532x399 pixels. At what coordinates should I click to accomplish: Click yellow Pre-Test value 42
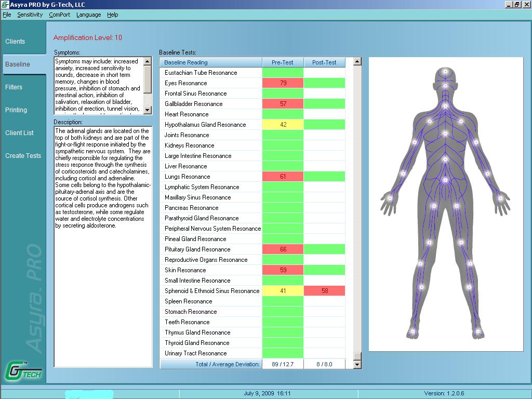click(x=283, y=125)
